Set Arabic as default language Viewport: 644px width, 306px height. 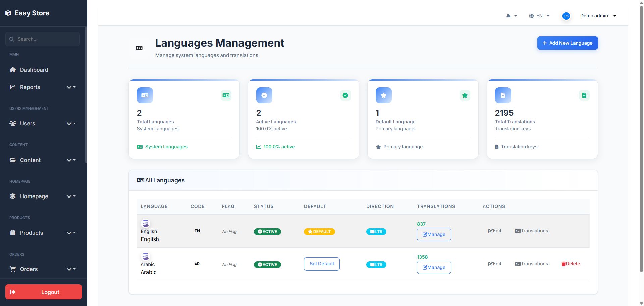[321, 264]
